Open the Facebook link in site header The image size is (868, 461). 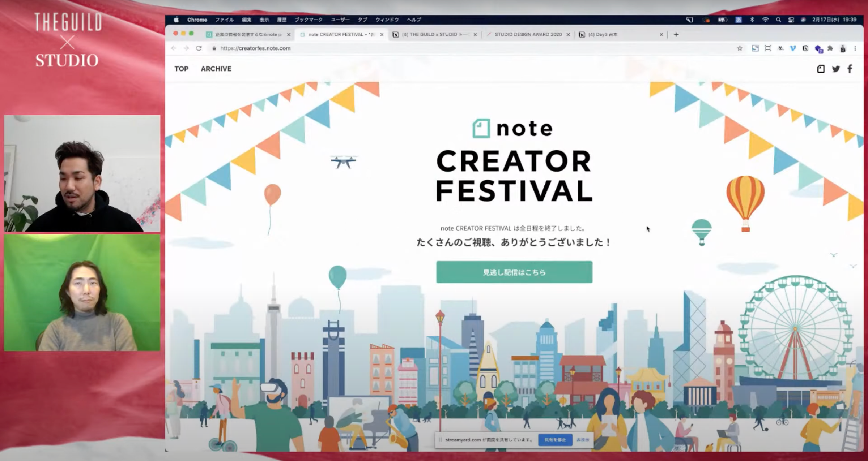pos(850,69)
